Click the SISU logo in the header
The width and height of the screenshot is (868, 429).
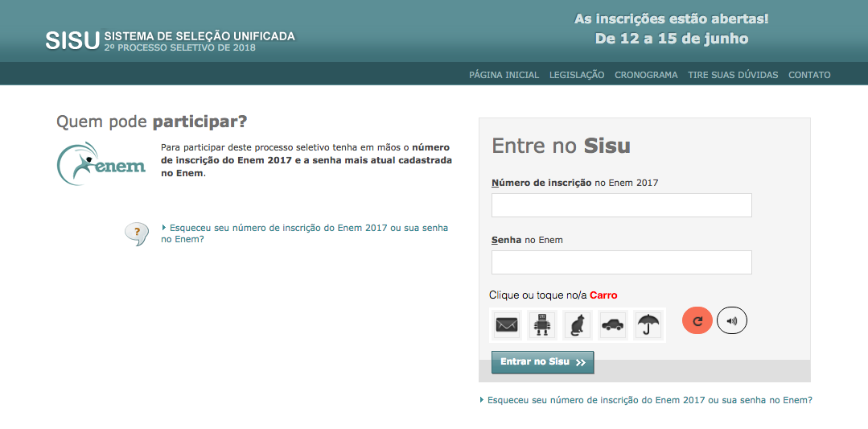tap(72, 40)
